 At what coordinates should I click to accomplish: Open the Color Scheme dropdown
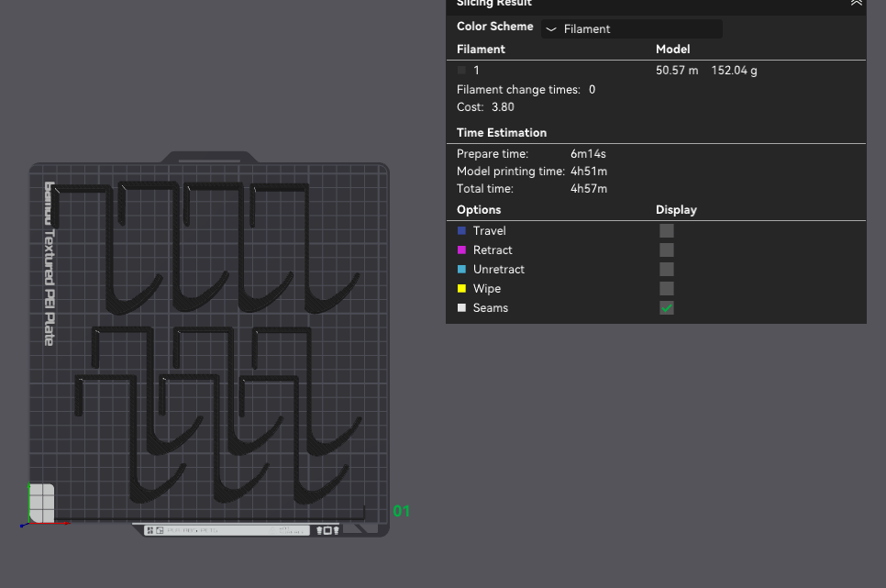point(632,28)
